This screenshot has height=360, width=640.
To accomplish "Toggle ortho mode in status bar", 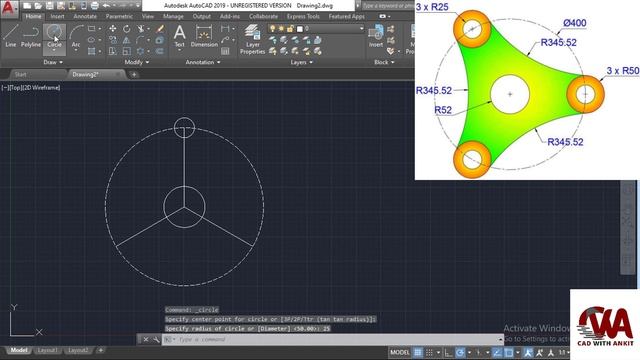I will [449, 352].
